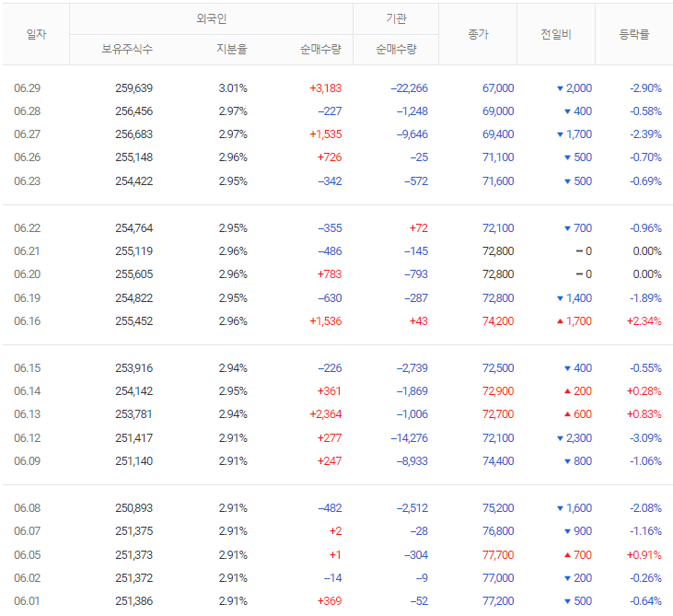Click holdings value 259,639

tap(133, 88)
